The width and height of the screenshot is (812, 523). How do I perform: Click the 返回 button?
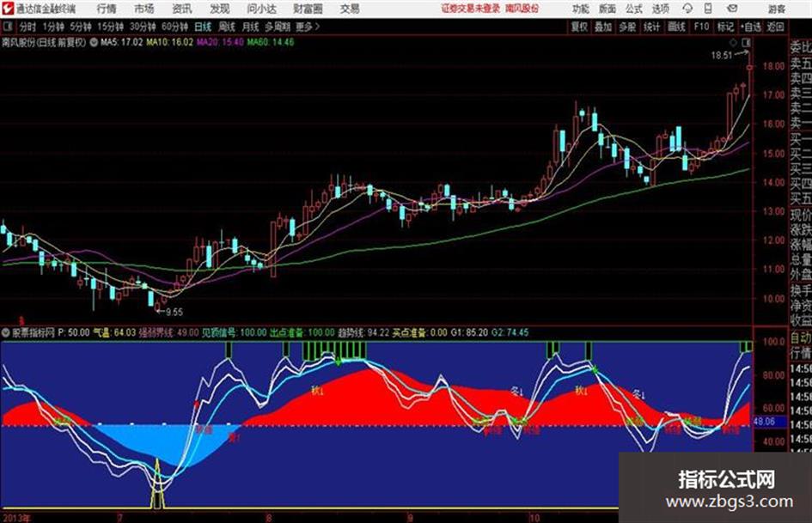775,27
